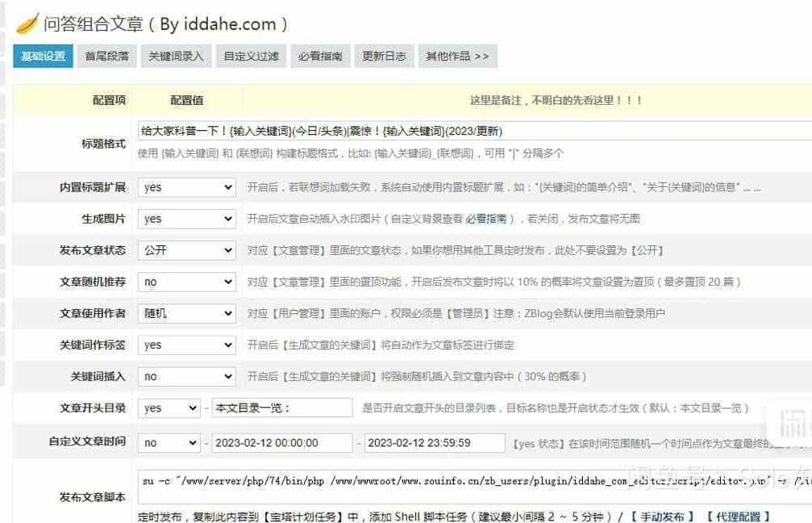Screen dimensions: 812x523
Task: Open the 生成图片 dropdown
Action: 187,219
